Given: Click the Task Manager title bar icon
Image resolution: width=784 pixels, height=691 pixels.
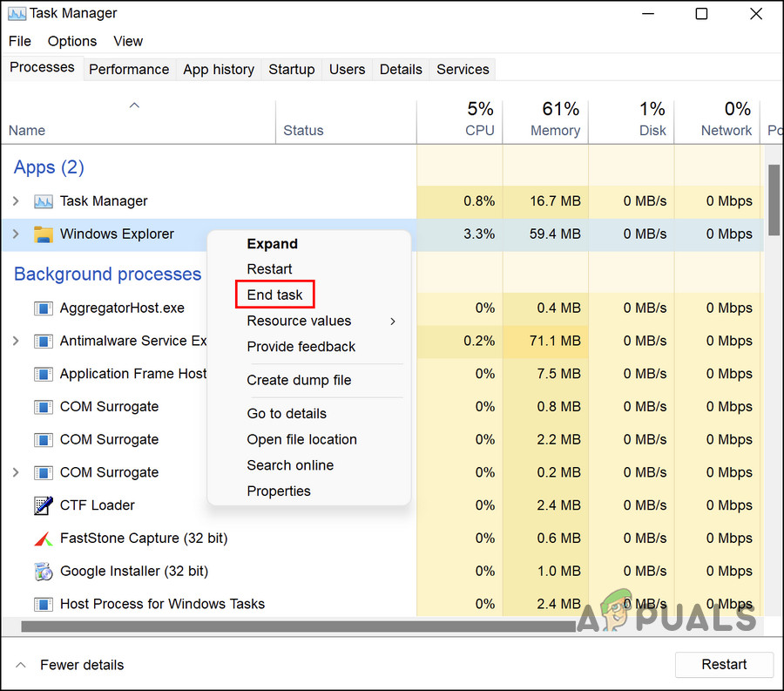Looking at the screenshot, I should click(x=17, y=14).
